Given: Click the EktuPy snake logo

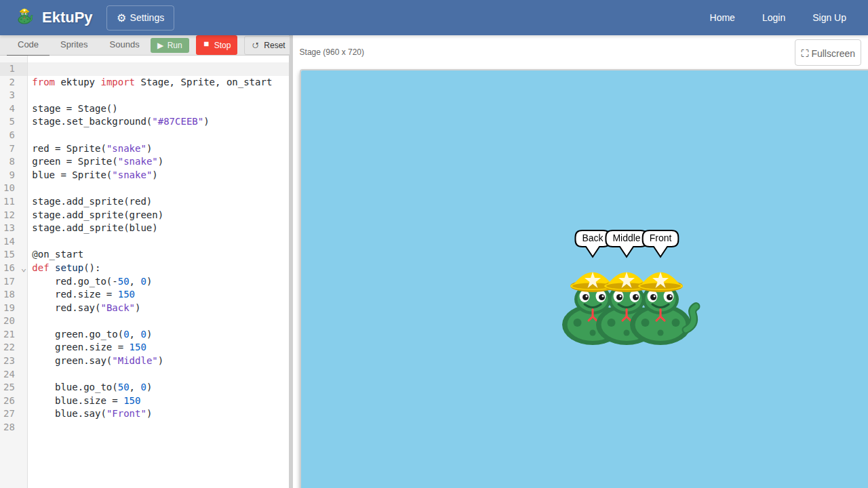Looking at the screenshot, I should [24, 16].
